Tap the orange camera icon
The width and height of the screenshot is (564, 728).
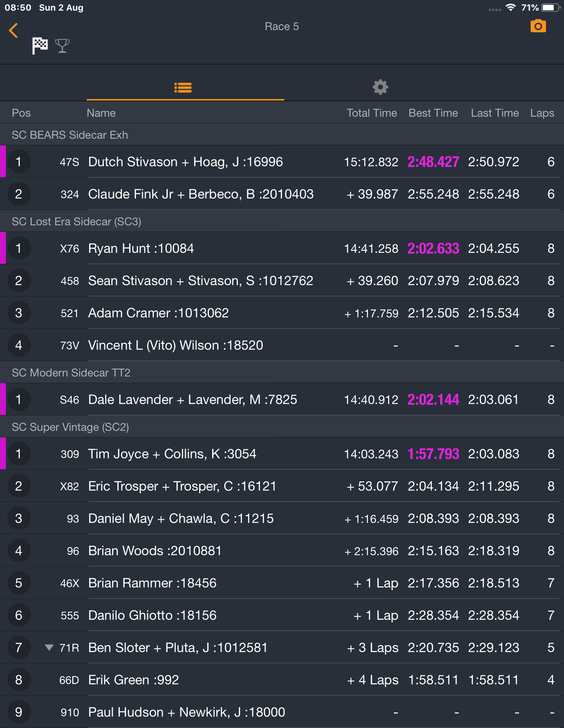point(538,26)
